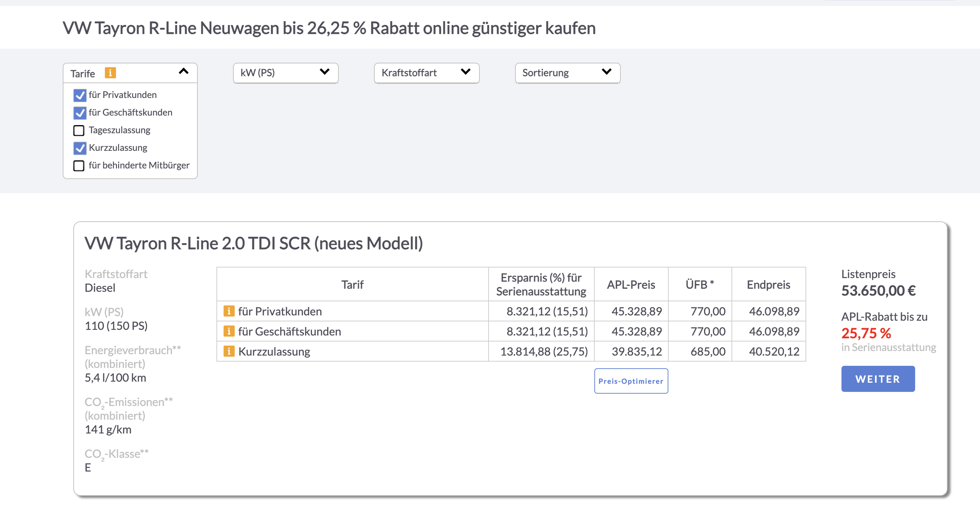Click the Listenpreis 53.650,00 € value
The height and width of the screenshot is (511, 980).
(878, 291)
